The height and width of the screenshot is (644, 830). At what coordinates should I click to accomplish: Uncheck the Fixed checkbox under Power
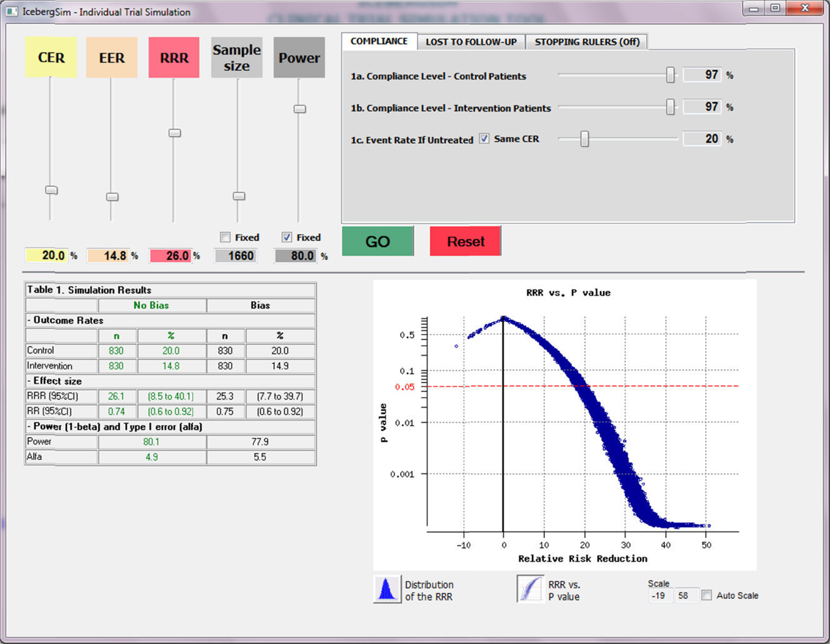pyautogui.click(x=287, y=238)
